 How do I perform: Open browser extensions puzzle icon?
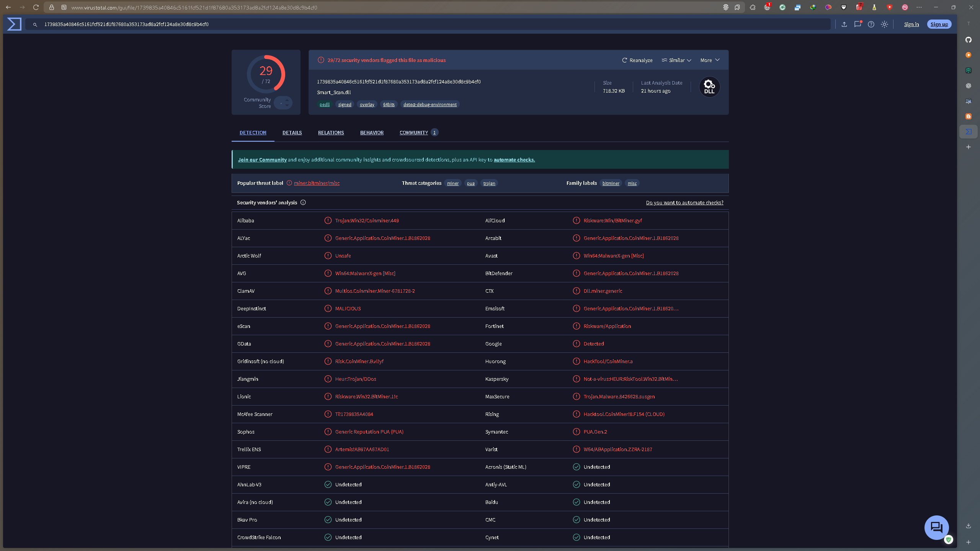point(753,7)
